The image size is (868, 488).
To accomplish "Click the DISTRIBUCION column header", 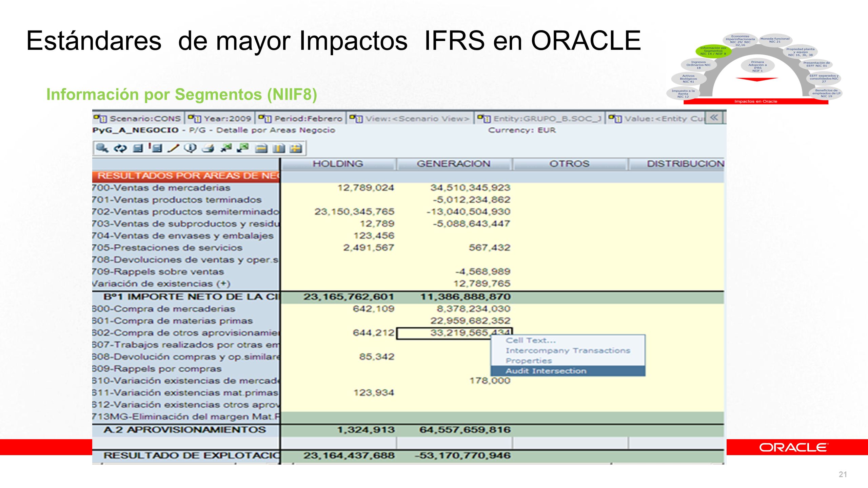I will (676, 164).
